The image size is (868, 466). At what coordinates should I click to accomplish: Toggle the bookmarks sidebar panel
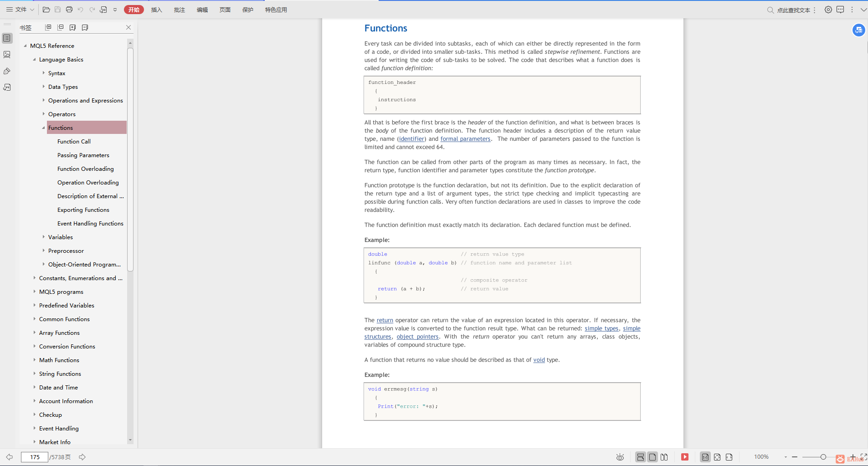click(x=7, y=38)
